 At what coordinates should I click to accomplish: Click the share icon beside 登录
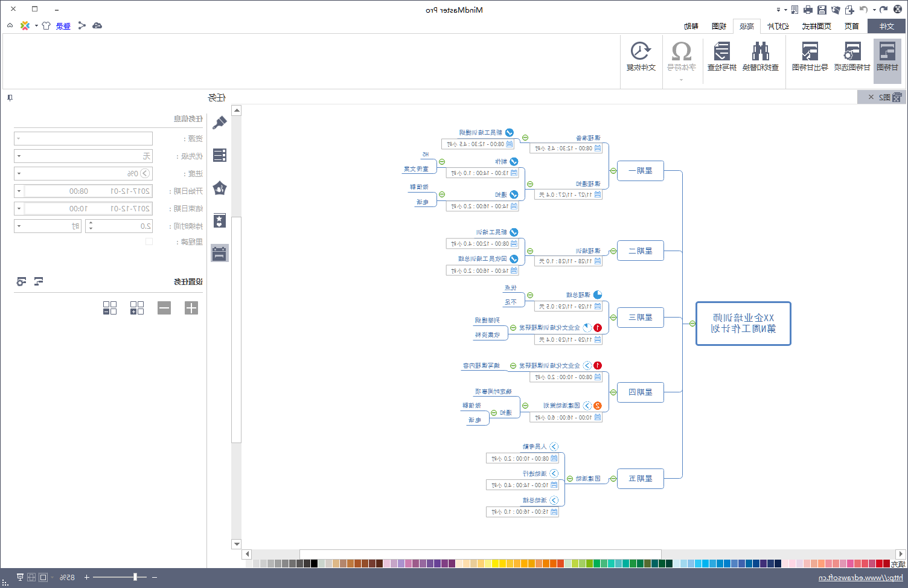click(82, 25)
